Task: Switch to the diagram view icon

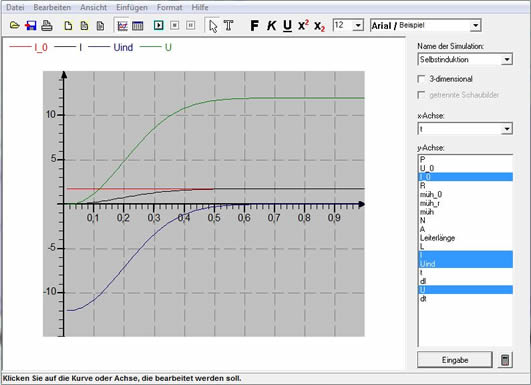Action: point(122,25)
